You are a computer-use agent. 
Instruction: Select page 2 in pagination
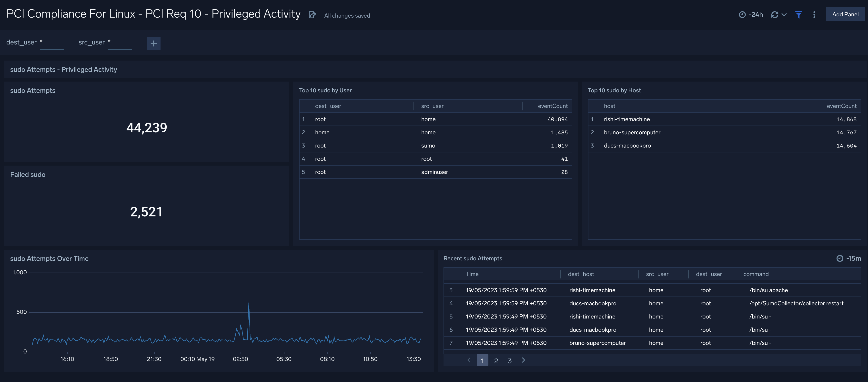click(x=496, y=361)
